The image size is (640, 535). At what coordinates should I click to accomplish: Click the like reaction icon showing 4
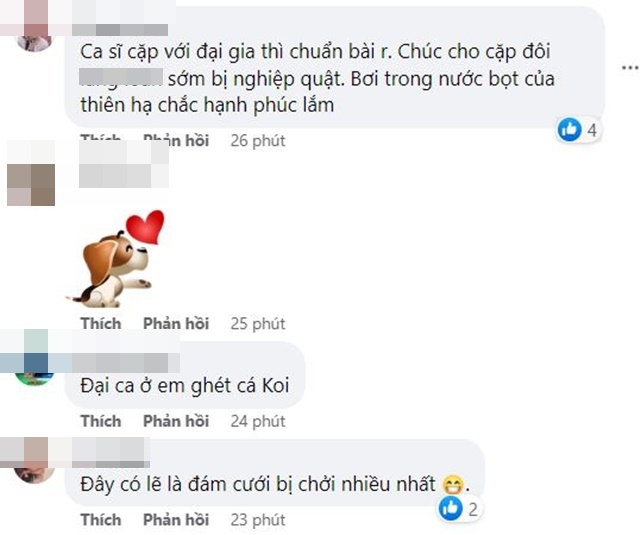[569, 130]
